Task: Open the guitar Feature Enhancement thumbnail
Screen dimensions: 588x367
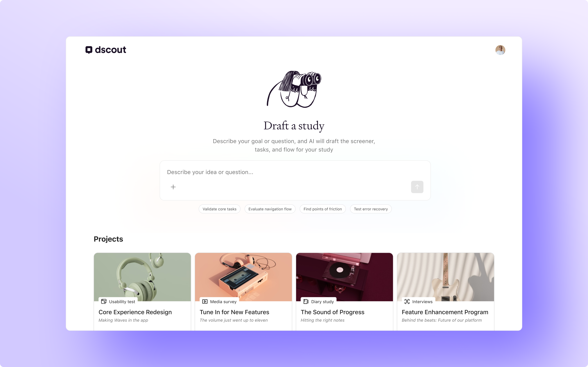Action: pos(445,277)
